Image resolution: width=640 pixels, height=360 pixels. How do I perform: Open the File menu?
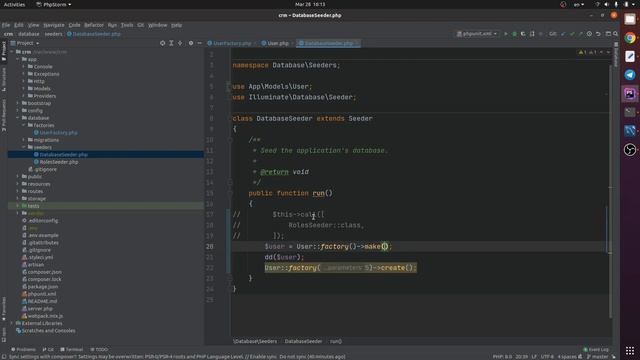[6, 25]
